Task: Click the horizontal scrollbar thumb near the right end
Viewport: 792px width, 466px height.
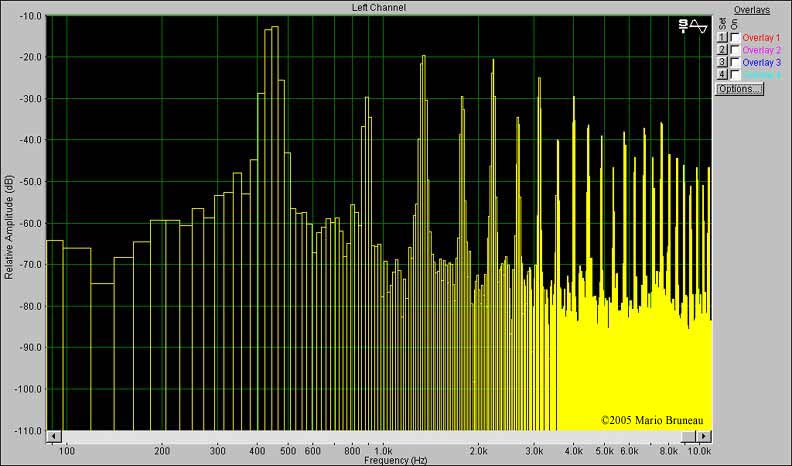Action: tap(688, 436)
